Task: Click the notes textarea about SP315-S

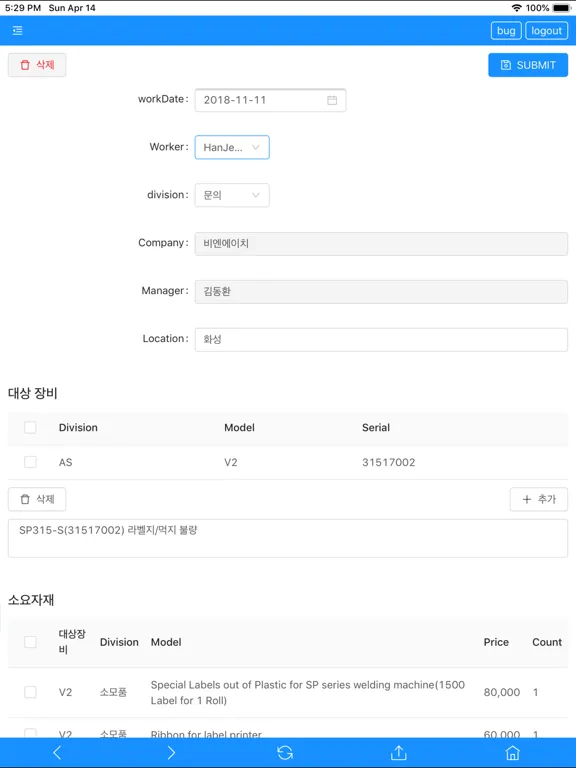Action: [x=288, y=538]
